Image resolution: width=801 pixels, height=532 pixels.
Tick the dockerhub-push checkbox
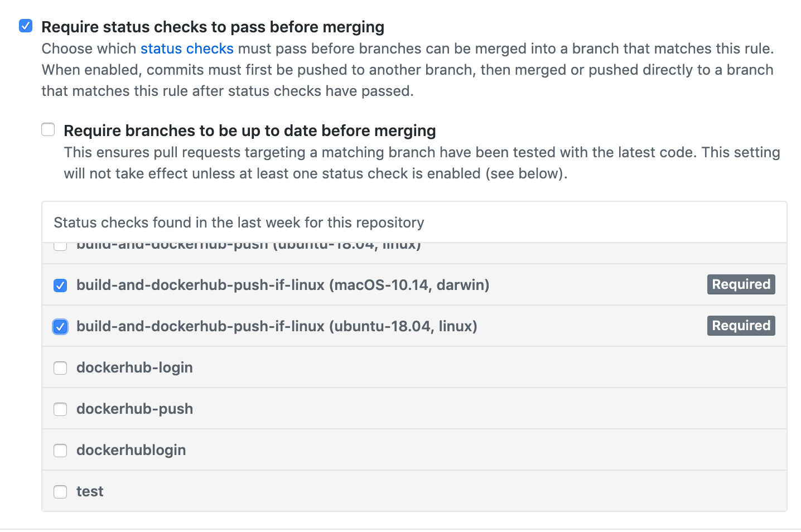[x=60, y=409]
